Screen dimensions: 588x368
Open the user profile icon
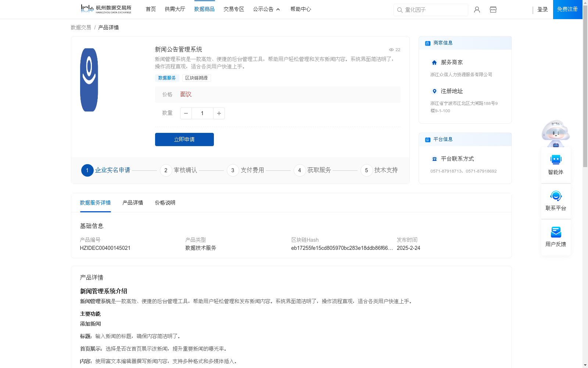(x=477, y=10)
